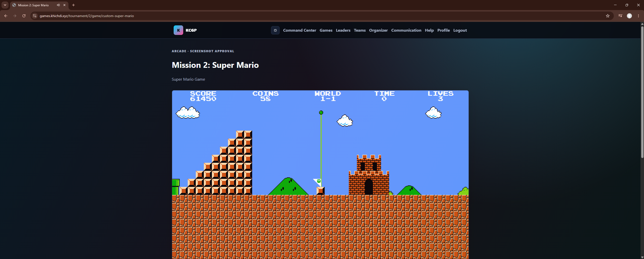Click the KCGP logo icon
Image resolution: width=644 pixels, height=259 pixels.
pos(178,30)
